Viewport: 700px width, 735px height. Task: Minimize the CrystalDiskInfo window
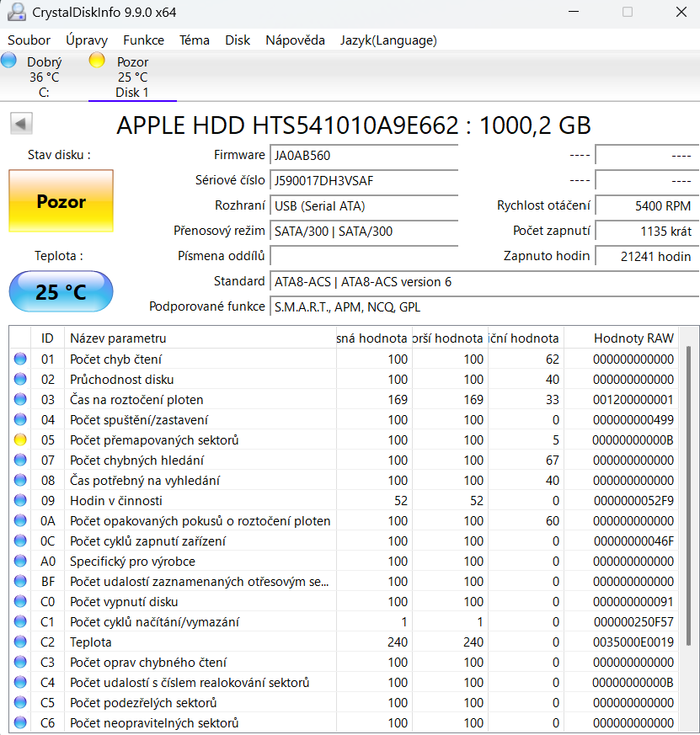574,12
